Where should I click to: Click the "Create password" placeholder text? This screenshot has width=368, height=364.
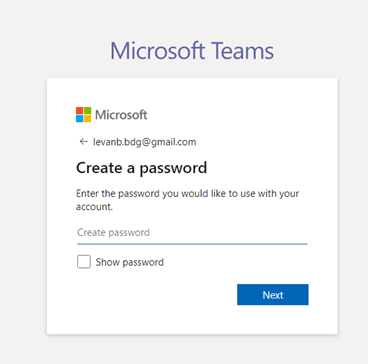coord(113,232)
